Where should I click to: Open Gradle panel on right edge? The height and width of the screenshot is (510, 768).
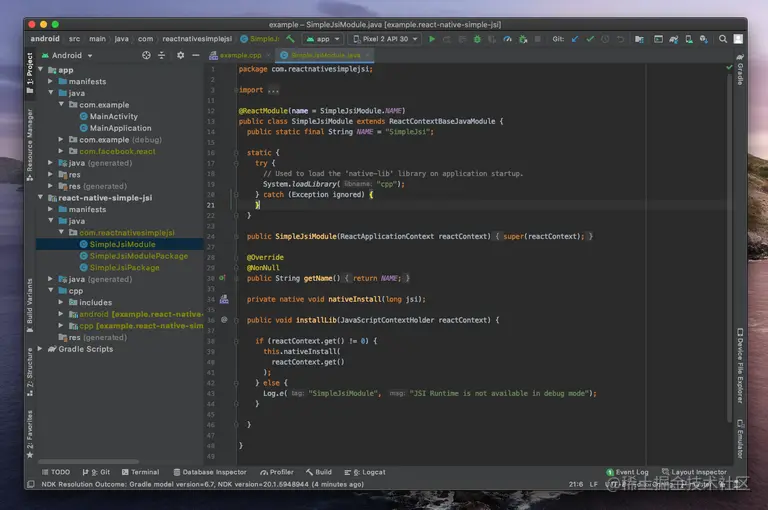[x=740, y=70]
